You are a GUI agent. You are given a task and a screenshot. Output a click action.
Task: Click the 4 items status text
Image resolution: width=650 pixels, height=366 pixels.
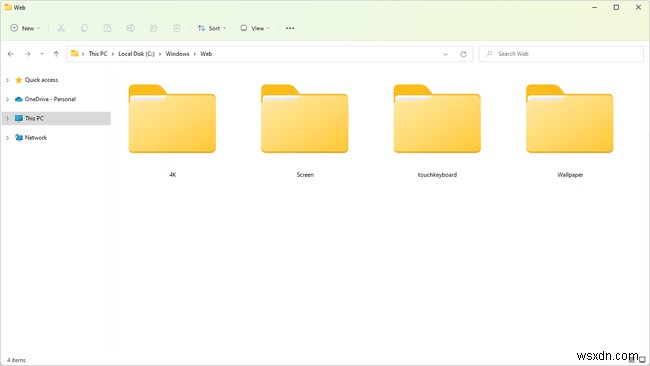click(16, 360)
